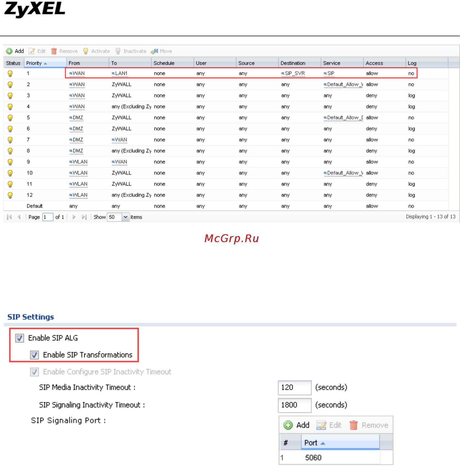The width and height of the screenshot is (460, 476).
Task: Open LAN1 zone link in rule 1
Action: pyautogui.click(x=120, y=74)
